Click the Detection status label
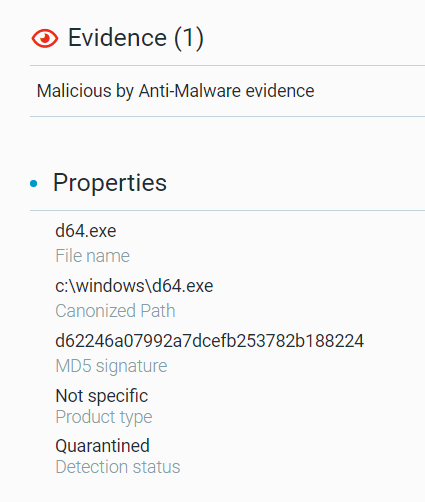The width and height of the screenshot is (425, 502). click(x=118, y=467)
